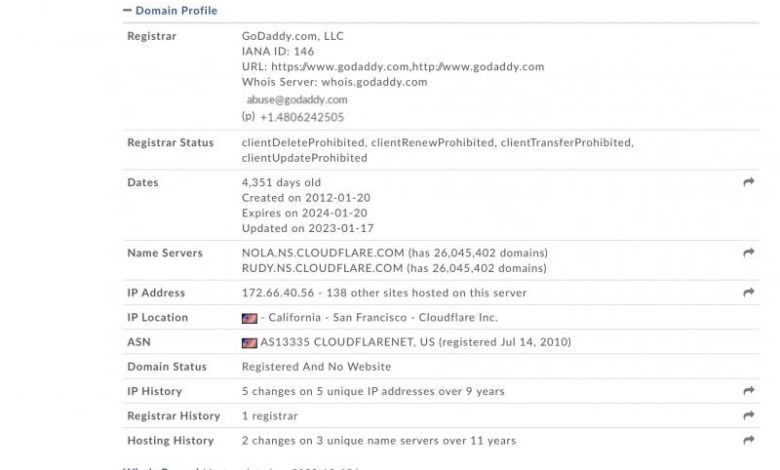The image size is (780, 470).
Task: Select the RUDY.NS.CLOUDFLARE.COM name server
Action: pyautogui.click(x=322, y=268)
